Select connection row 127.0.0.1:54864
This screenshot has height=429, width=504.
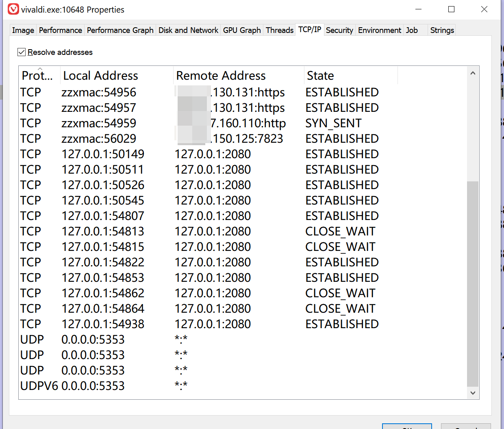pos(243,309)
